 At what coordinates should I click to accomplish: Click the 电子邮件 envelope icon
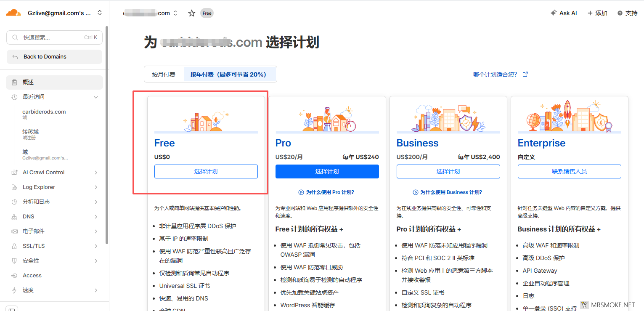[x=14, y=231]
